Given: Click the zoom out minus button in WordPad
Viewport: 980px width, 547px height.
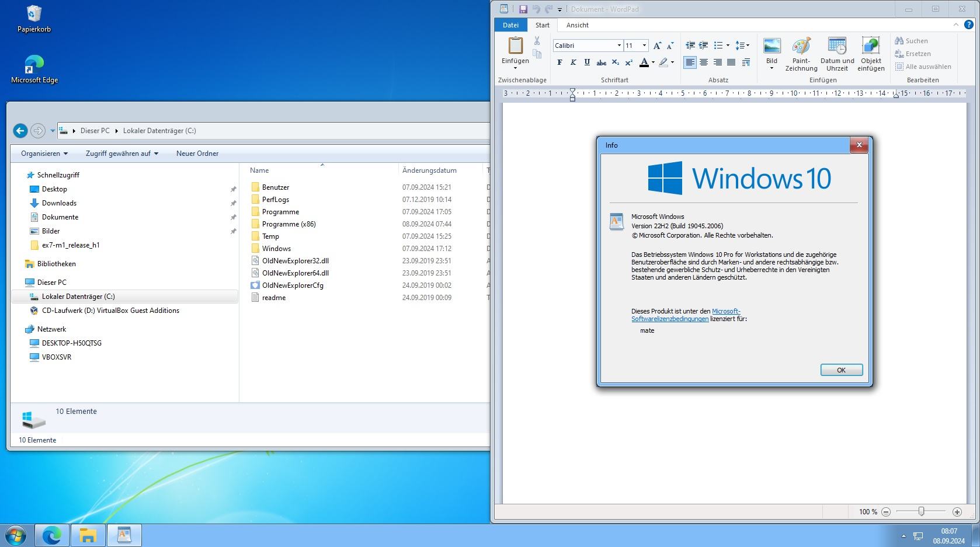Looking at the screenshot, I should [886, 512].
